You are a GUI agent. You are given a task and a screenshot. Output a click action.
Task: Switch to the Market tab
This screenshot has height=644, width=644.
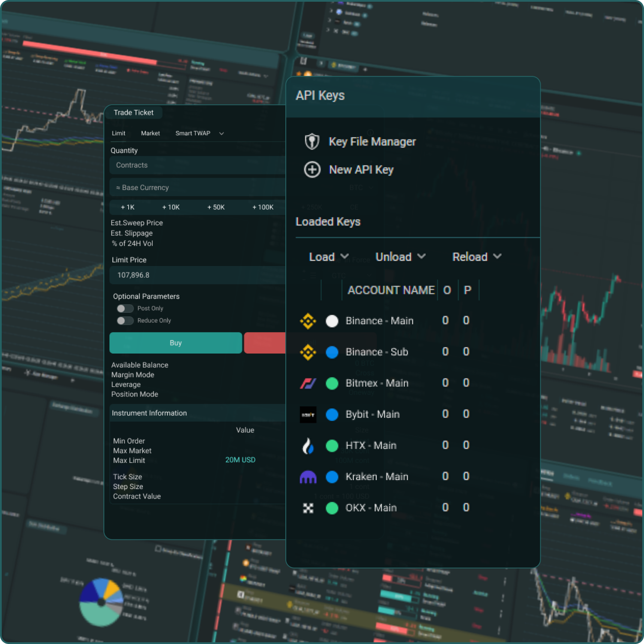coord(150,133)
